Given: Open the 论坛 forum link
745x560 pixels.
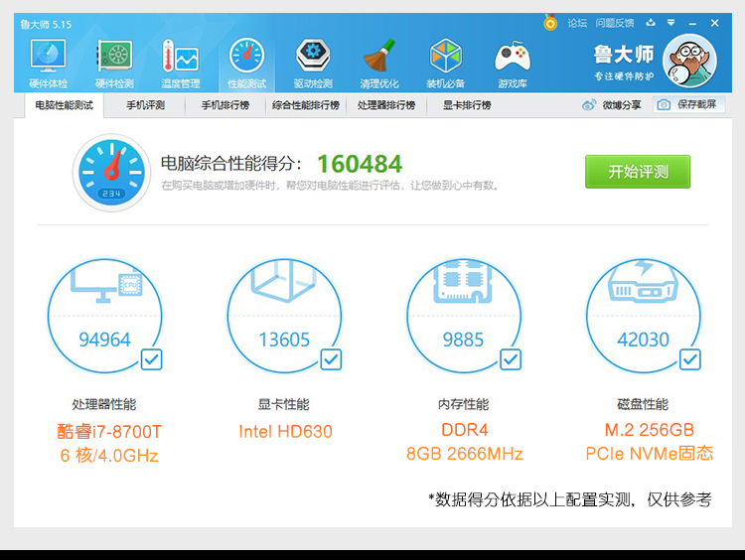Looking at the screenshot, I should (577, 23).
